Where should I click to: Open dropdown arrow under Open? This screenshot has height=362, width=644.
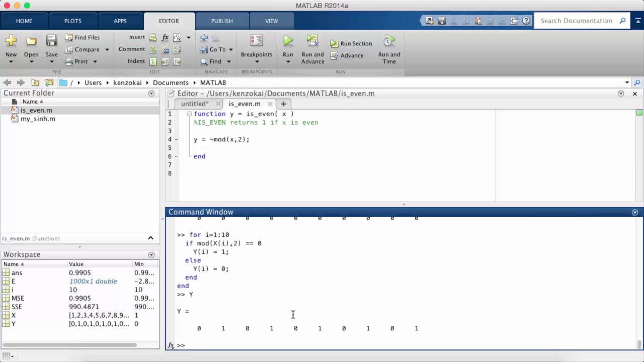tap(31, 62)
